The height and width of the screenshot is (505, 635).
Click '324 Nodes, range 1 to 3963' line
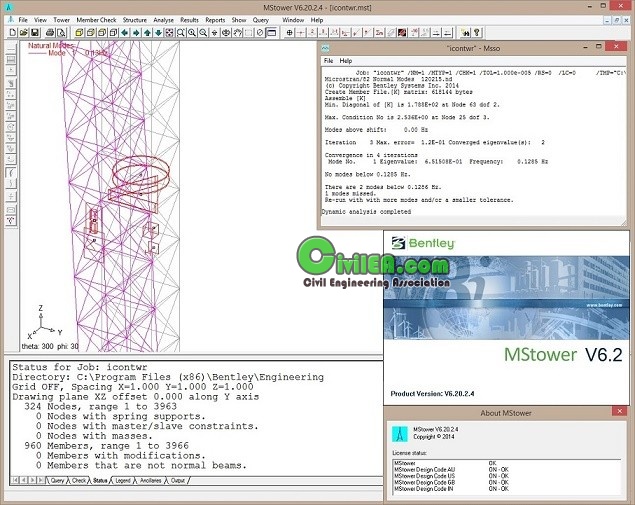(x=100, y=407)
